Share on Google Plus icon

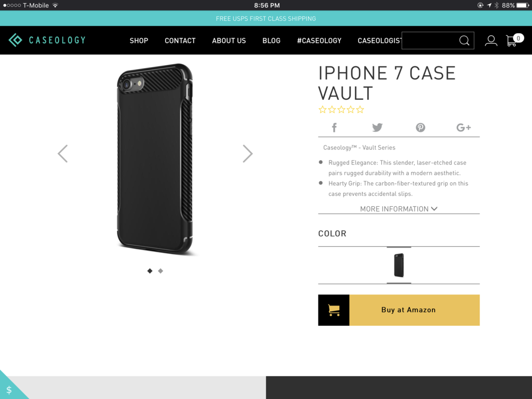click(463, 128)
